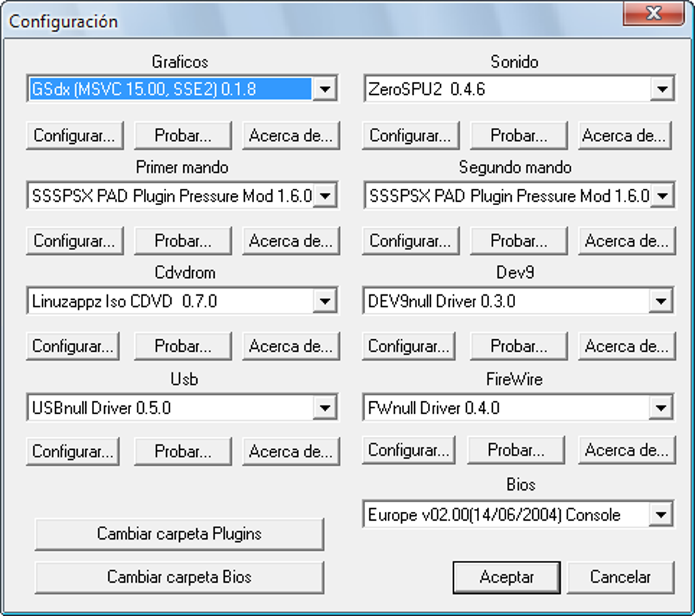Click Probar under FireWire
The width and height of the screenshot is (695, 616).
coord(516,450)
